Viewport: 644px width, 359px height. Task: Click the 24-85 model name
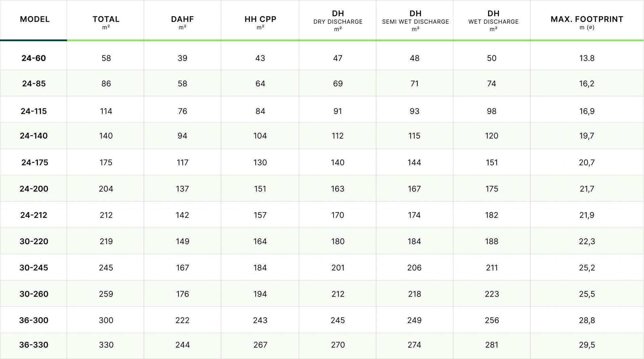tap(34, 84)
